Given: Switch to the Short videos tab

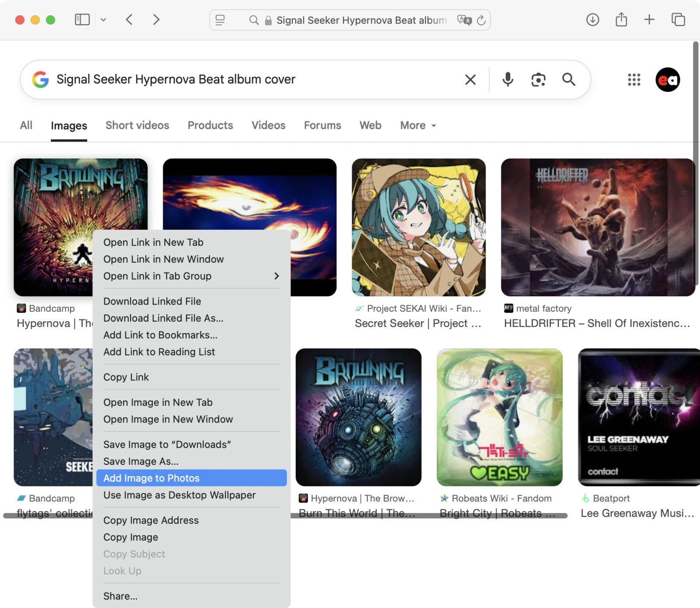Looking at the screenshot, I should click(137, 126).
